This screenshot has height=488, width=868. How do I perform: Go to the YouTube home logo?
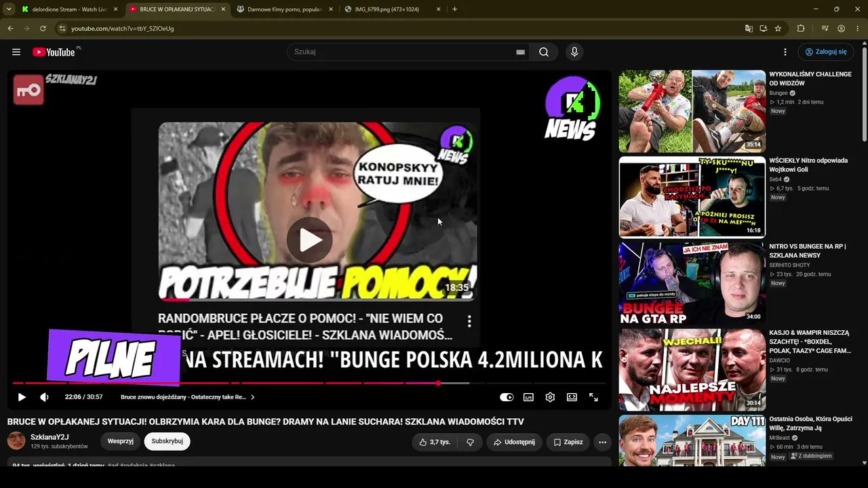coord(54,52)
